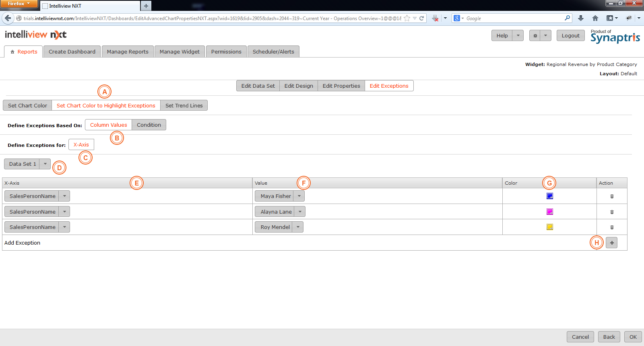Click the Logout button

pyautogui.click(x=570, y=35)
